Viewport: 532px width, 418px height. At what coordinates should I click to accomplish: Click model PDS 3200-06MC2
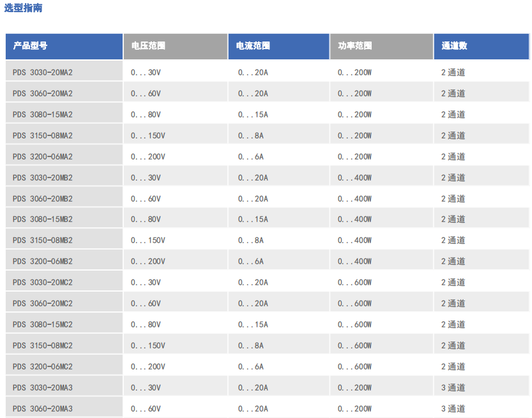pyautogui.click(x=43, y=366)
